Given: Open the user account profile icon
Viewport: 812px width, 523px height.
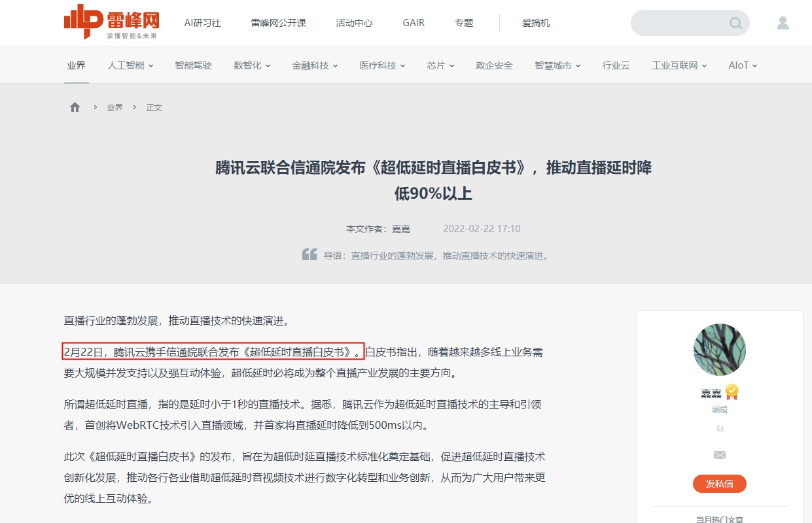Looking at the screenshot, I should [783, 24].
